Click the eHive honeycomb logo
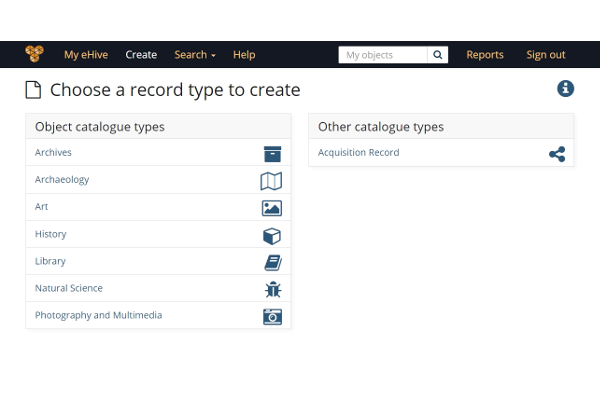Viewport: 600px width, 400px height. coord(34,54)
